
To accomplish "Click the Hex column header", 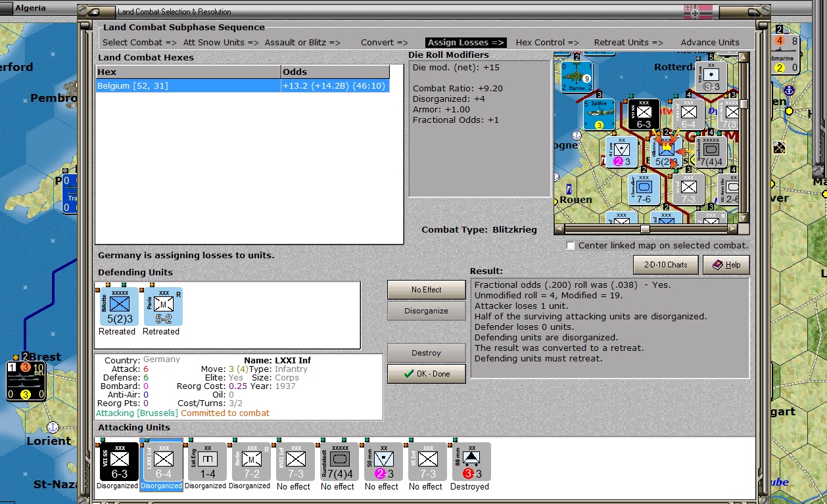I will 188,72.
